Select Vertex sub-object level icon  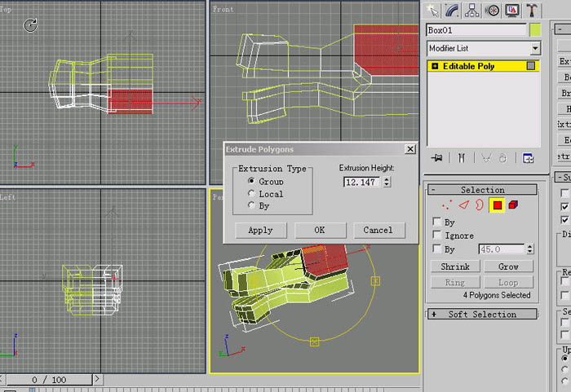click(x=447, y=205)
